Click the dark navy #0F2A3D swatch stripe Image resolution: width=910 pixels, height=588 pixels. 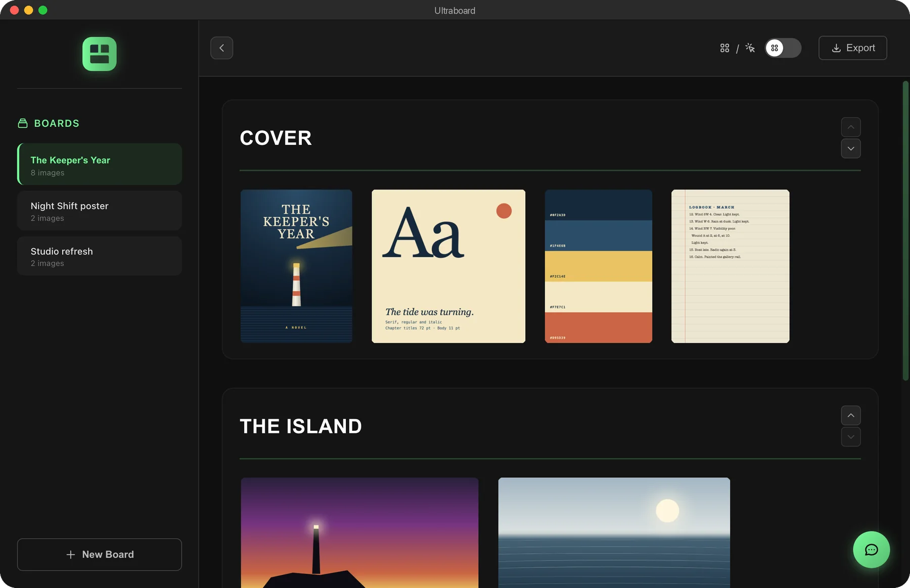click(599, 205)
